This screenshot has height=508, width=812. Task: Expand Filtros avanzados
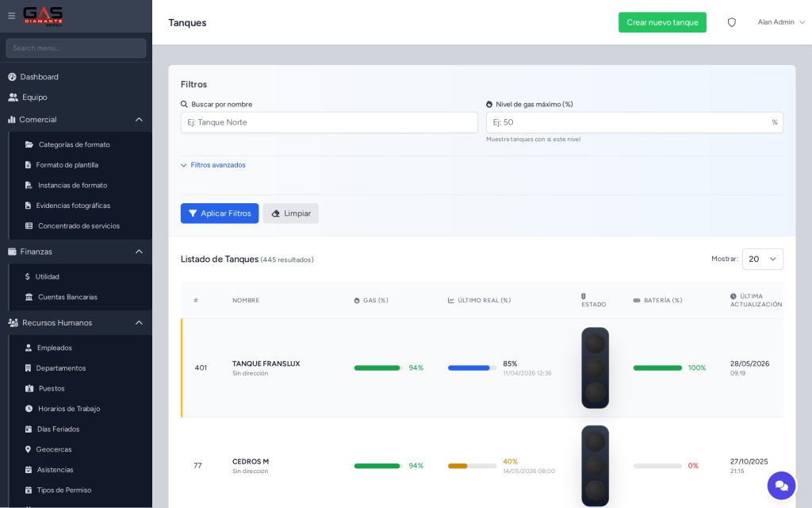213,165
